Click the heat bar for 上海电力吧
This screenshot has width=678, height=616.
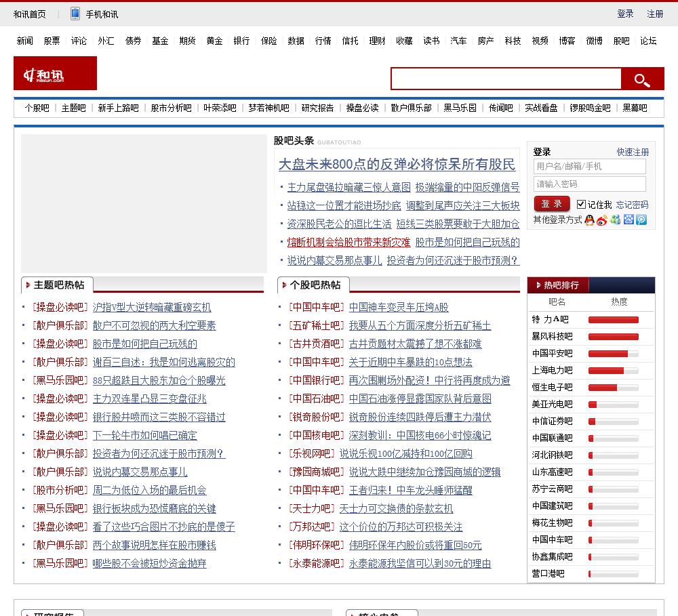(x=613, y=371)
